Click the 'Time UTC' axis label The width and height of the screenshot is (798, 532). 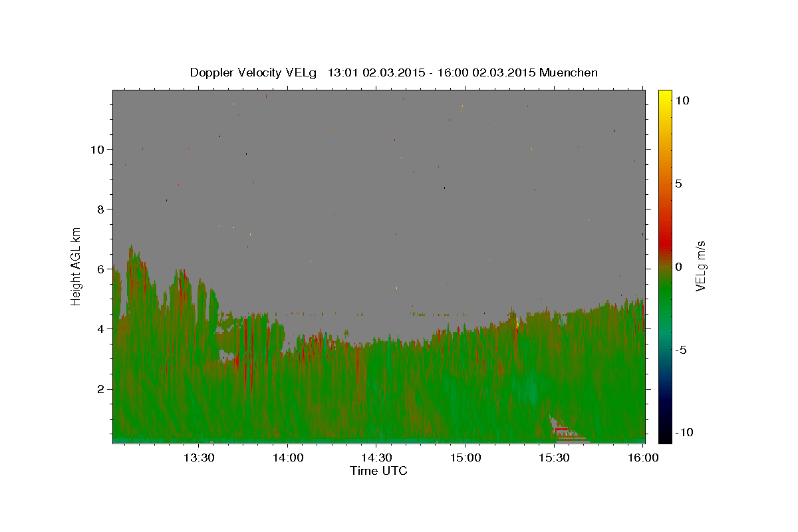[378, 471]
